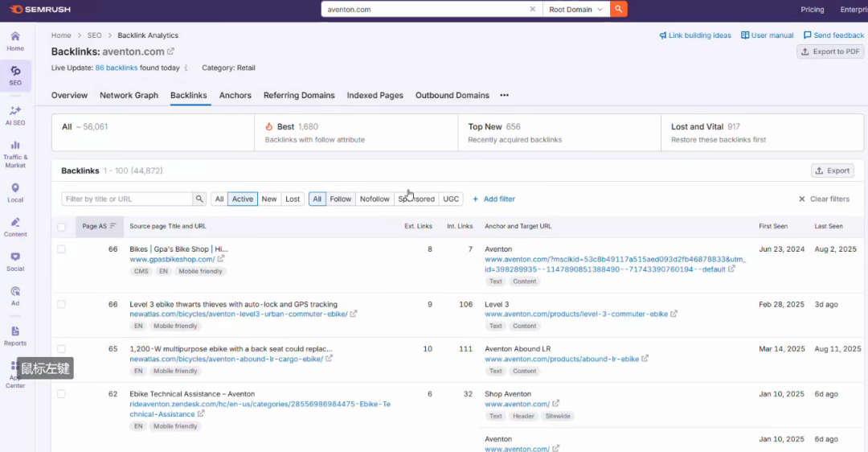Select the UGC link-type filter
Image resolution: width=868 pixels, height=452 pixels.
(x=451, y=199)
